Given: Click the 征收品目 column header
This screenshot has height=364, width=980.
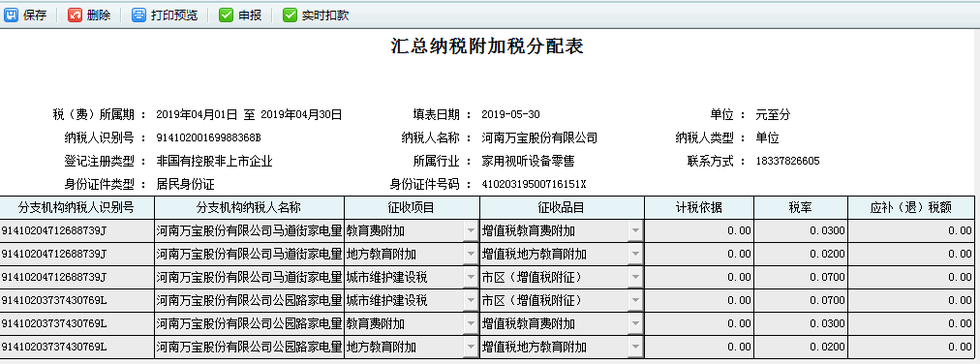Looking at the screenshot, I should point(562,208).
